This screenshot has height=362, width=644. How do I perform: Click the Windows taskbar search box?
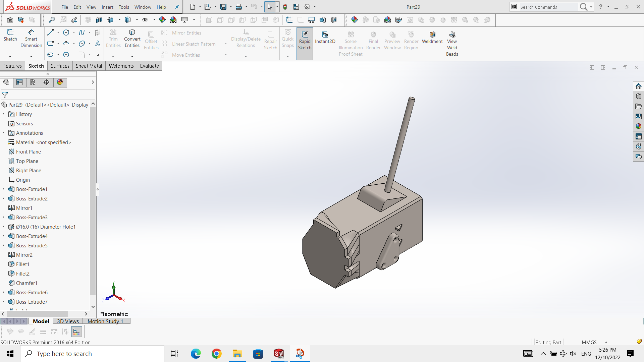[92, 354]
